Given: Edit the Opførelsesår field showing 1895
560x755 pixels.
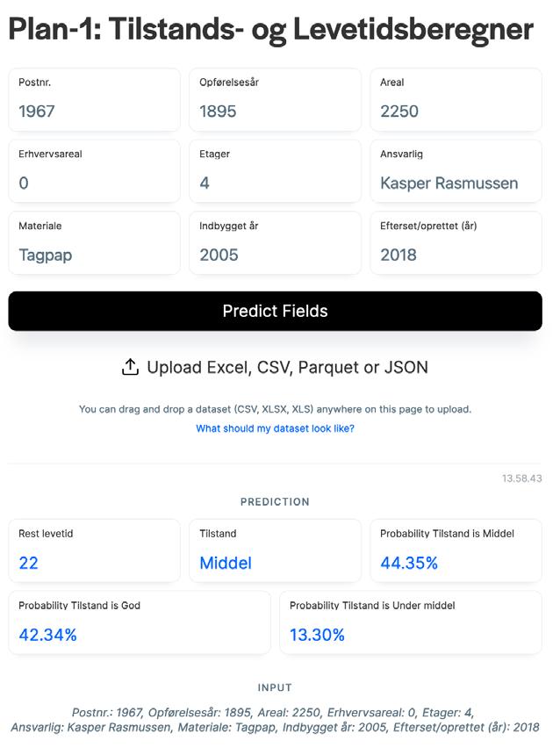Looking at the screenshot, I should pyautogui.click(x=275, y=100).
